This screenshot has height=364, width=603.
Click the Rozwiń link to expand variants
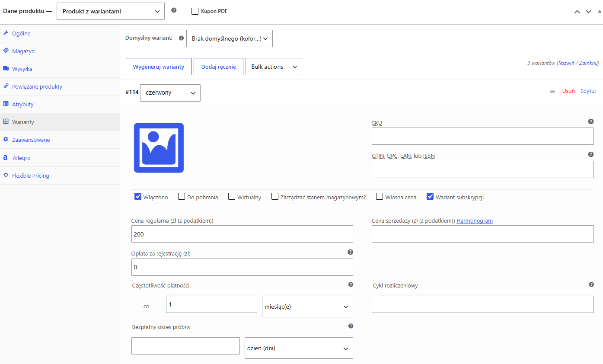567,63
